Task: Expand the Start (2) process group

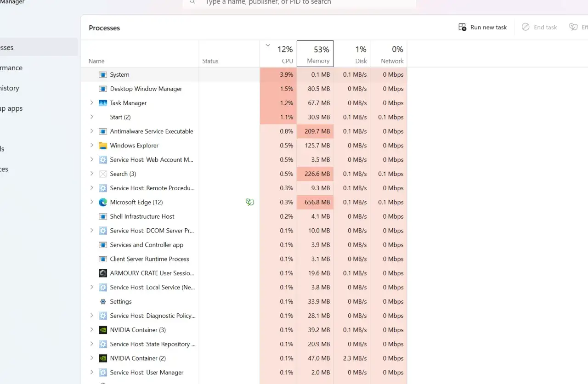Action: coord(91,117)
